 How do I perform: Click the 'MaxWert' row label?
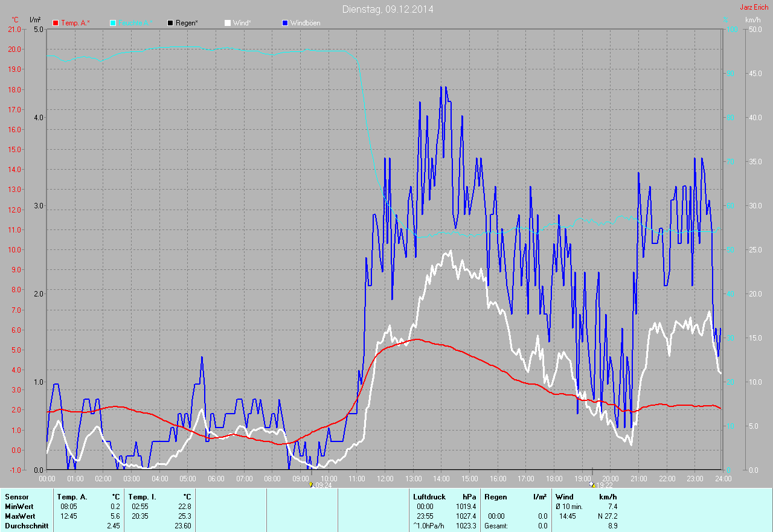pyautogui.click(x=20, y=516)
